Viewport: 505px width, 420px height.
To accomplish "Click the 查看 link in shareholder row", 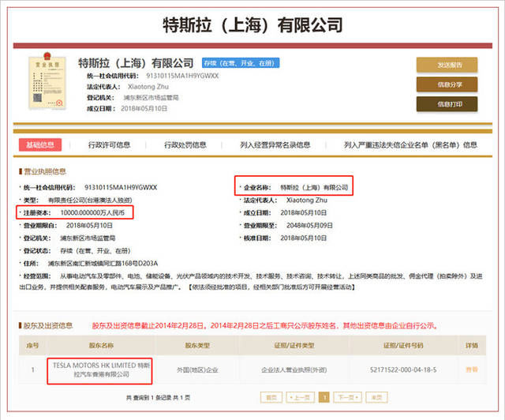I will click(472, 369).
